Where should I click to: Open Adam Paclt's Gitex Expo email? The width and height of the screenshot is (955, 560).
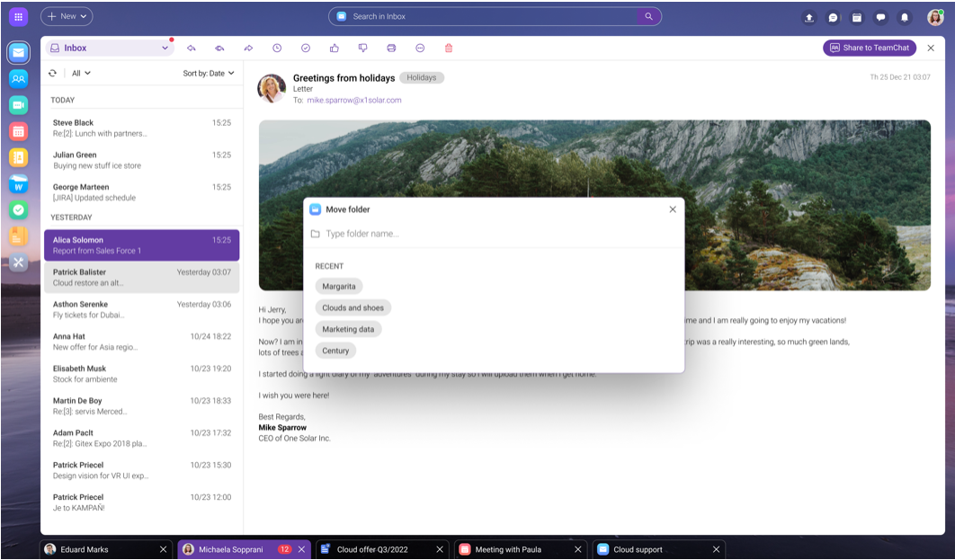coord(142,439)
